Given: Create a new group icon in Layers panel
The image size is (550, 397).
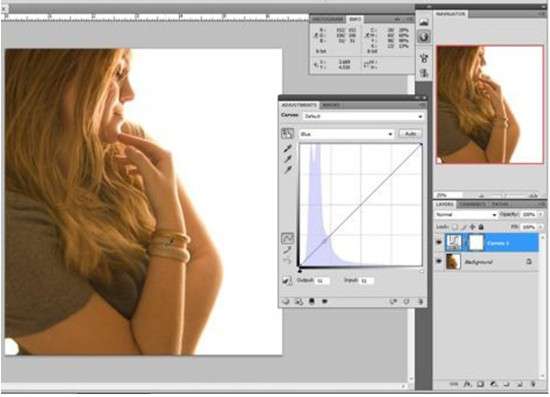Looking at the screenshot, I should click(506, 384).
